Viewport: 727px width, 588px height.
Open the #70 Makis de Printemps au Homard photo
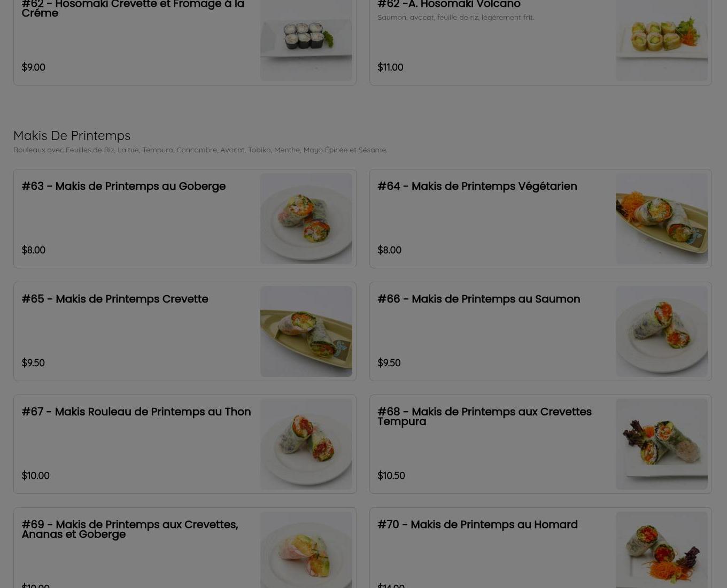(x=662, y=550)
